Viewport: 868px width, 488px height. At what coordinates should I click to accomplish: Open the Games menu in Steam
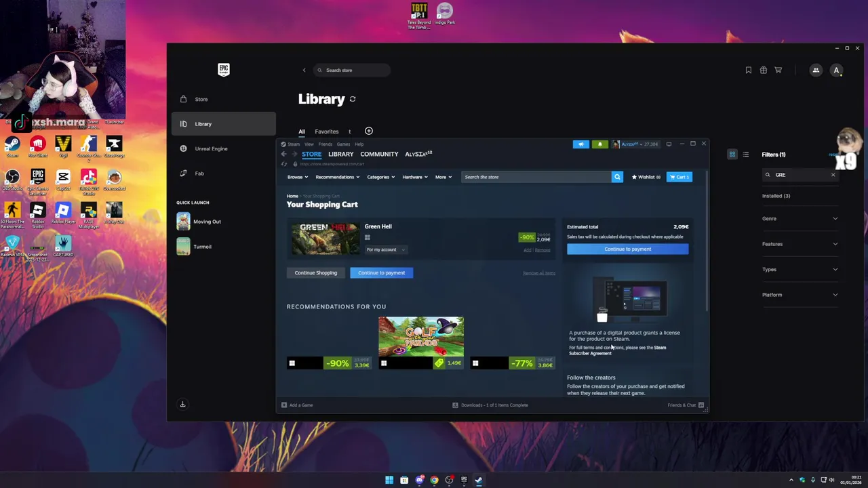(343, 144)
